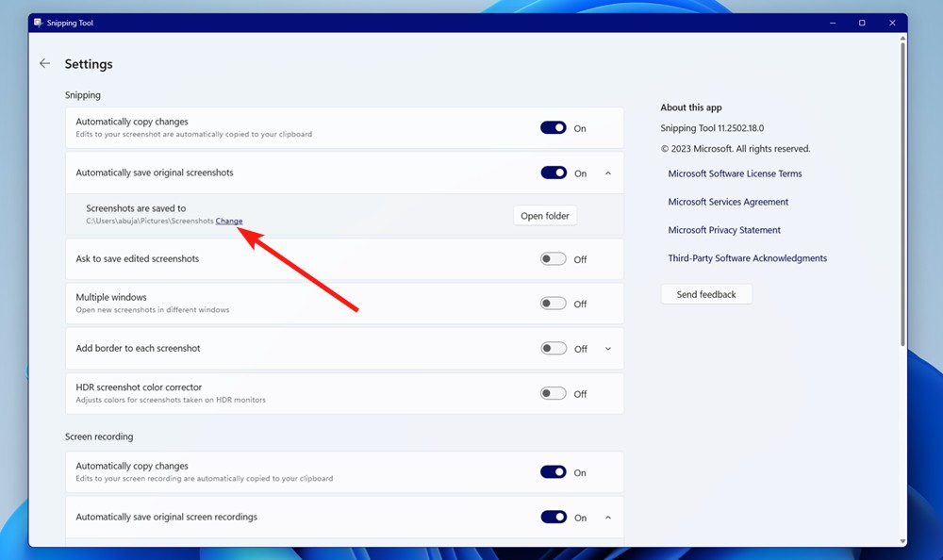Click Change to update screenshot save location
The height and width of the screenshot is (560, 943).
click(229, 221)
